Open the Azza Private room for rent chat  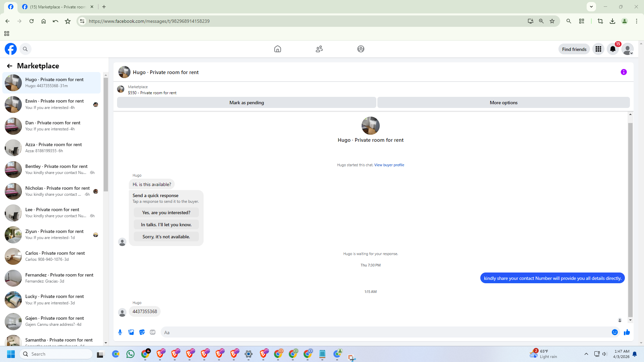(51, 148)
